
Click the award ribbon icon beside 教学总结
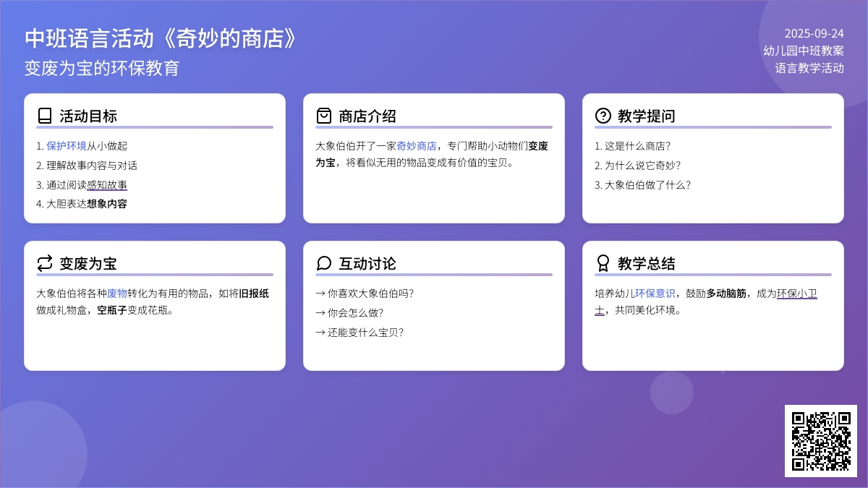[x=603, y=263]
